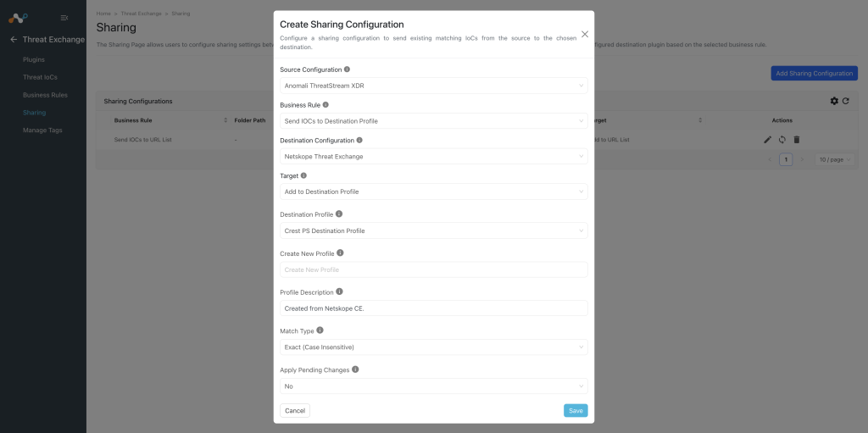Image resolution: width=868 pixels, height=433 pixels.
Task: Click info icon next to Target label
Action: pos(303,175)
